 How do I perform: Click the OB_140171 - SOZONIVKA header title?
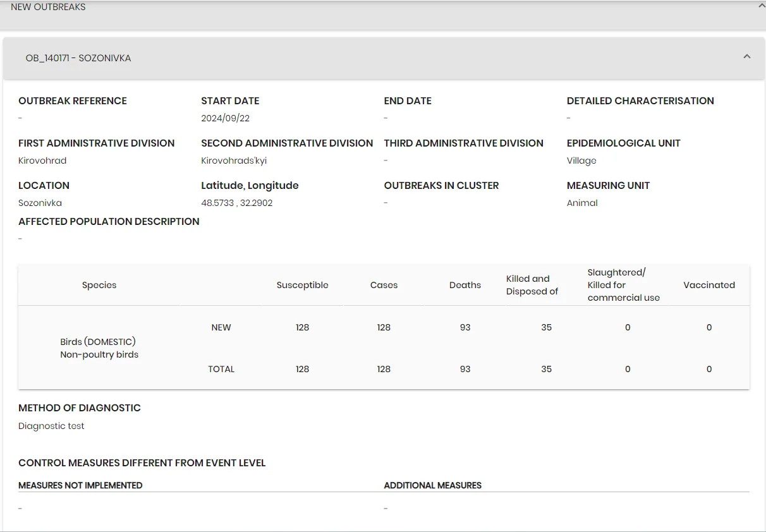click(78, 58)
